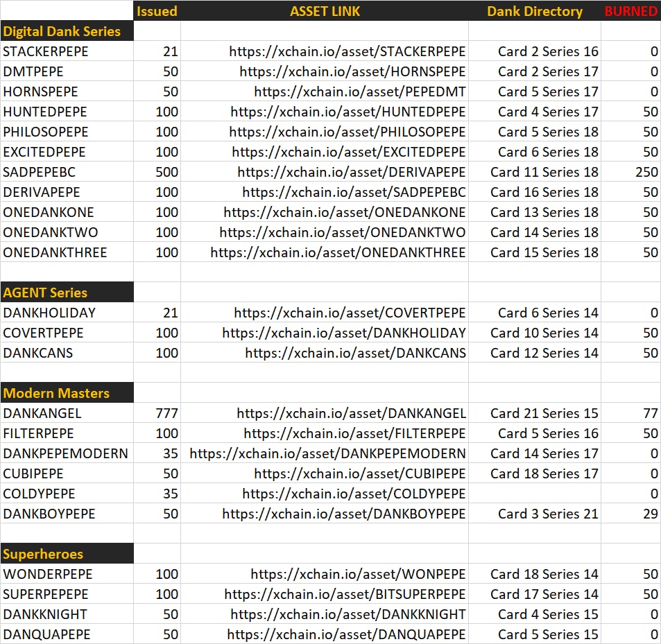This screenshot has height=644, width=661.
Task: Open the HUNTEDPEPE asset link
Action: pyautogui.click(x=348, y=112)
